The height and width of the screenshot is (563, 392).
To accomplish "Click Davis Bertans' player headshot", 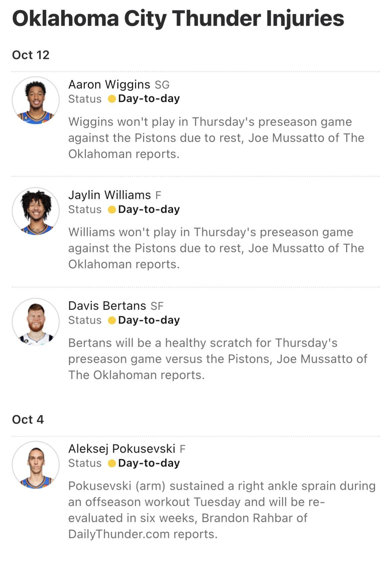I will tap(36, 322).
